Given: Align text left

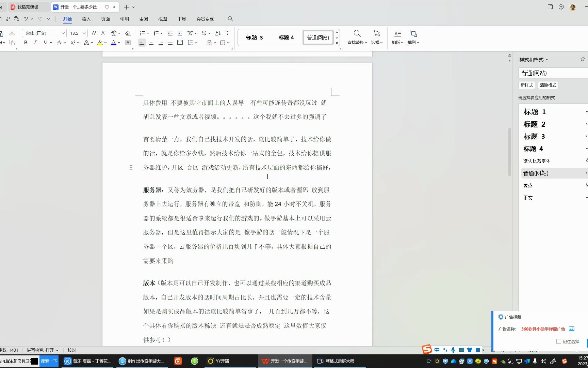Looking at the screenshot, I should [x=142, y=43].
